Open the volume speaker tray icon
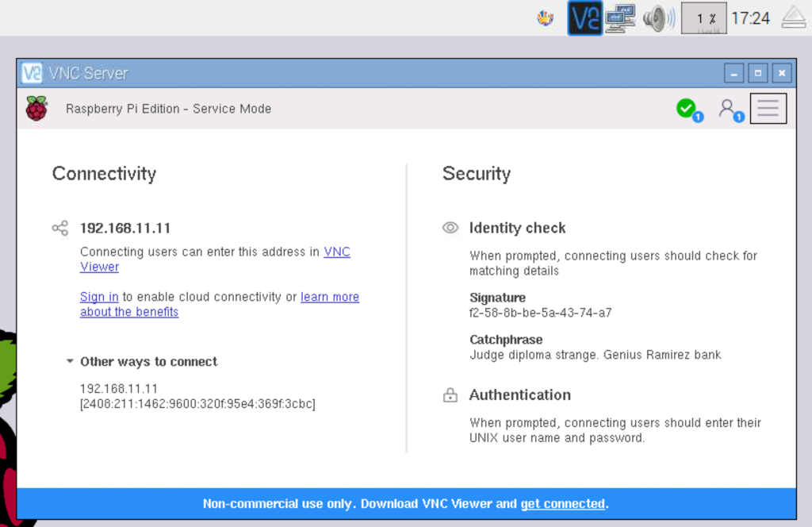Viewport: 812px width, 527px height. (x=659, y=18)
